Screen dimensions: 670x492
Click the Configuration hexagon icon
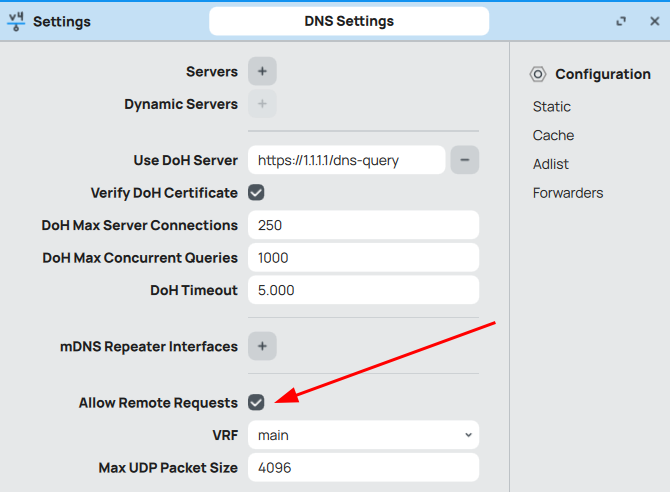pyautogui.click(x=538, y=74)
